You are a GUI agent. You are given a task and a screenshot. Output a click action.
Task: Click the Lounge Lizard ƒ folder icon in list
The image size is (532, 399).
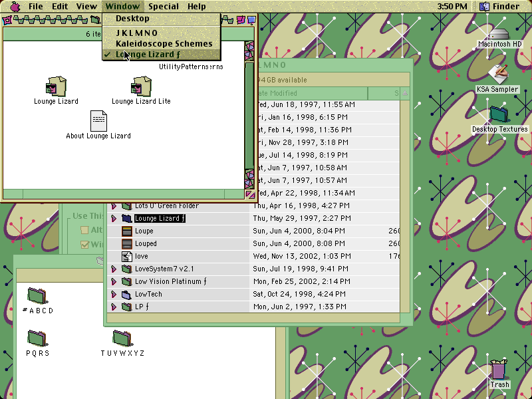point(126,219)
